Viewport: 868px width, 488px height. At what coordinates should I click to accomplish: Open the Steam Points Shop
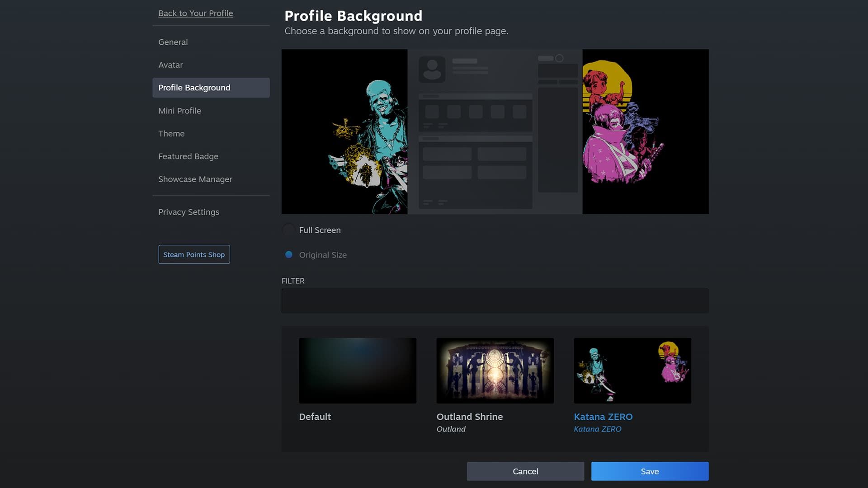click(x=194, y=254)
